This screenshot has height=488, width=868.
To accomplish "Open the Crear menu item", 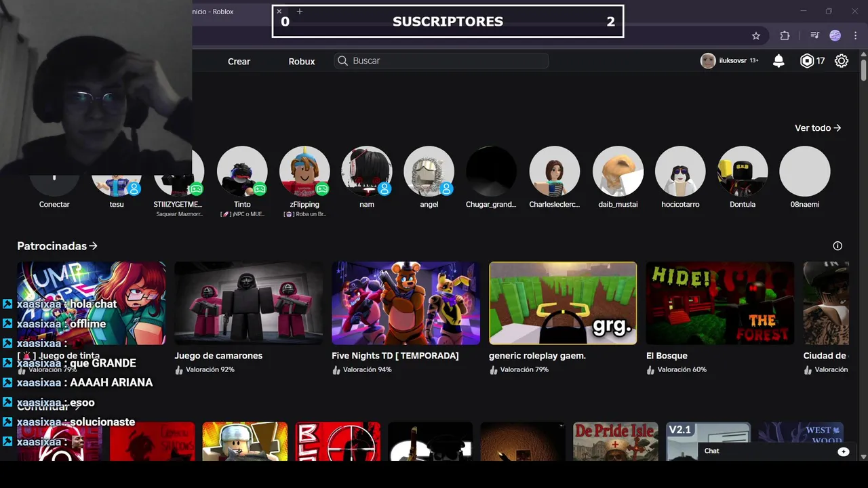I will pyautogui.click(x=239, y=61).
